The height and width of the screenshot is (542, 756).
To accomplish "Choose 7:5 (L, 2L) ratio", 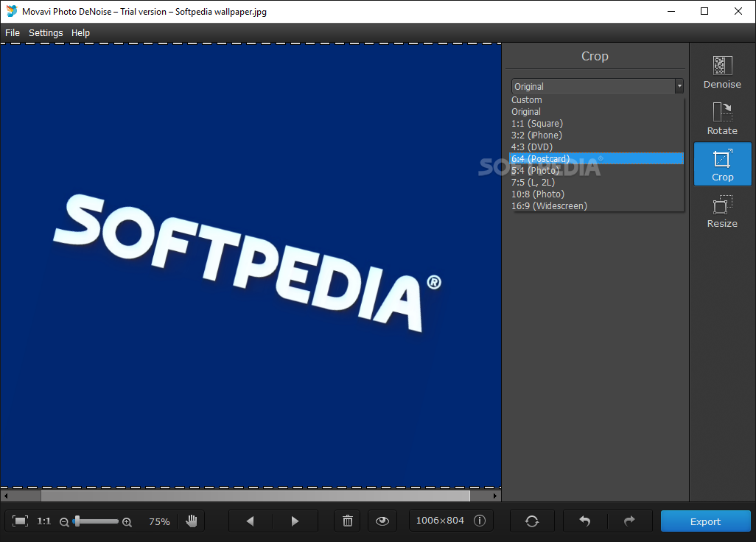I will 596,182.
